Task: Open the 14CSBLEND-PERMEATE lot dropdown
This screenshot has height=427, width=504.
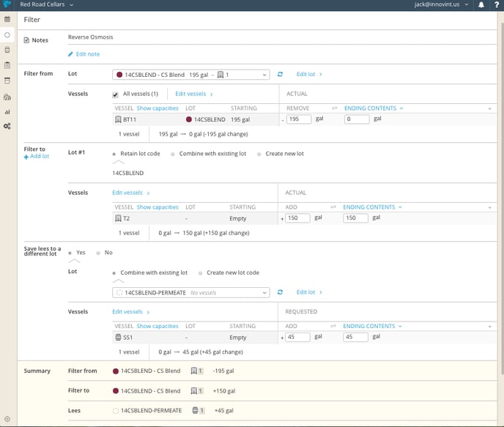Action: coord(191,293)
